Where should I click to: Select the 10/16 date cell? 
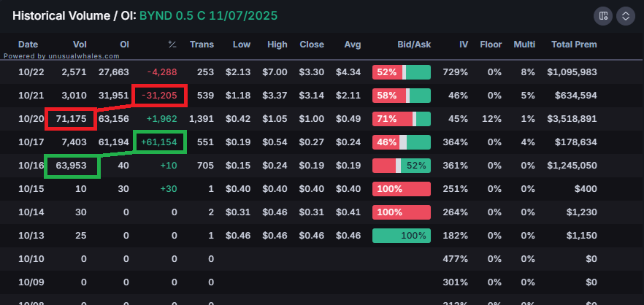(31, 166)
